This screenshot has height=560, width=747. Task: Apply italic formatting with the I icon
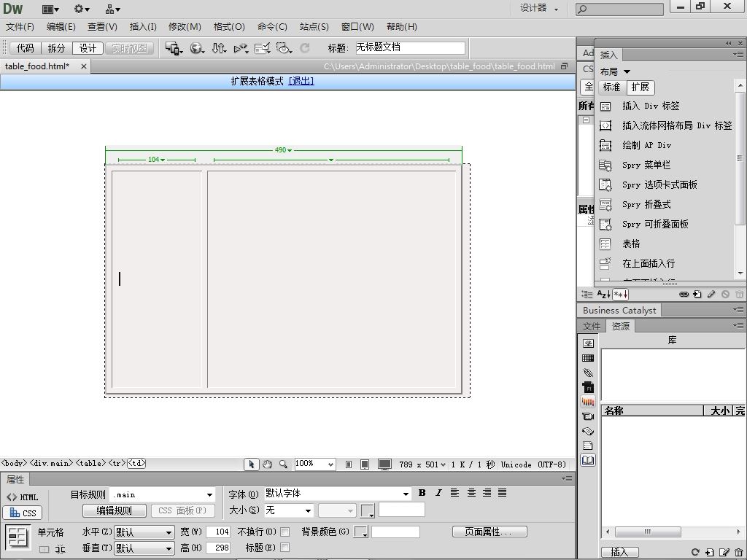(x=438, y=493)
